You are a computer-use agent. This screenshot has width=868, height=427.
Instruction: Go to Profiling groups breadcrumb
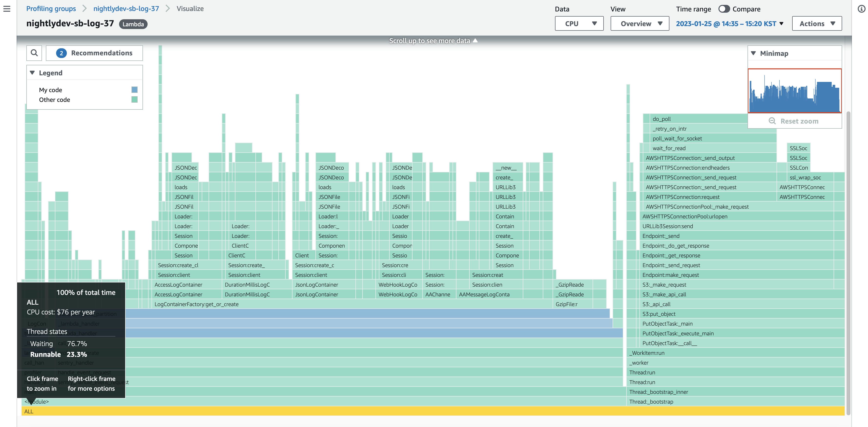[x=51, y=9]
